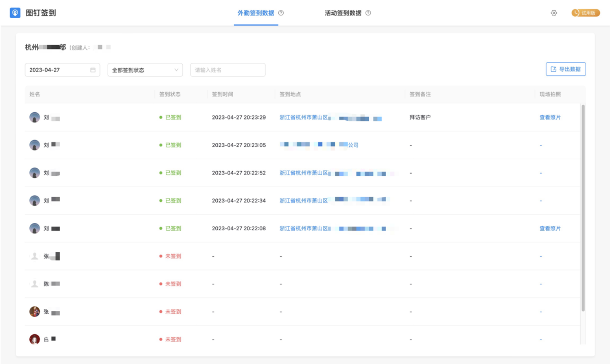
Task: Click the 请输入姓名 name search field
Action: 228,70
